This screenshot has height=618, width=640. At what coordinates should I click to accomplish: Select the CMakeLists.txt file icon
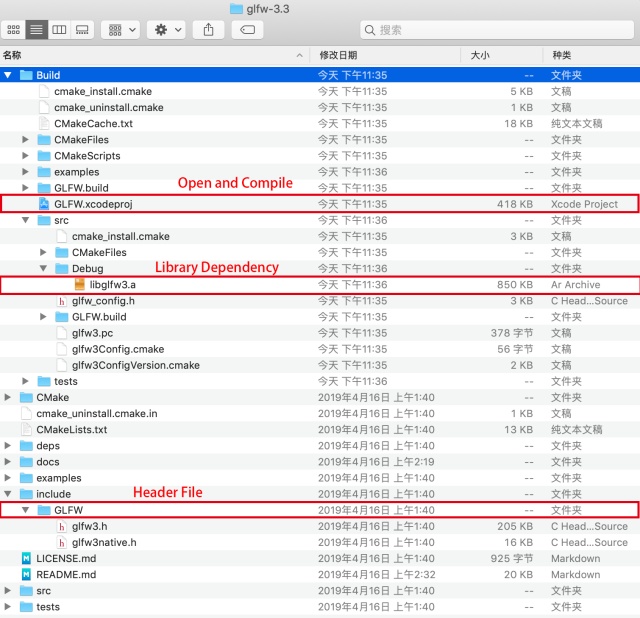pyautogui.click(x=26, y=429)
